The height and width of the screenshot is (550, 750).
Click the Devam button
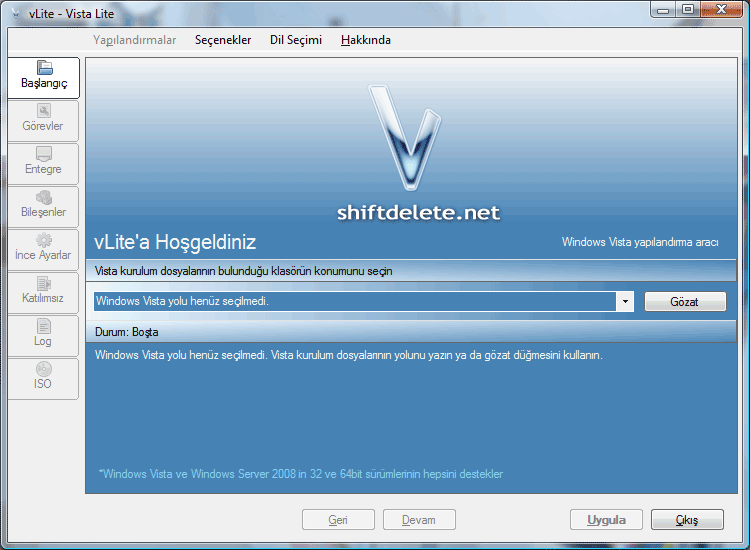click(x=419, y=520)
